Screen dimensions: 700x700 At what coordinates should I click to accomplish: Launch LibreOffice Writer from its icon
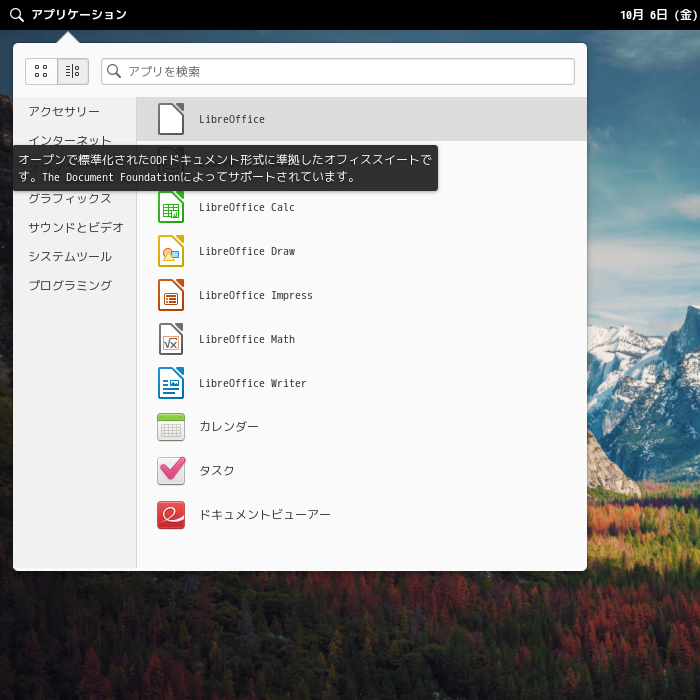click(171, 383)
